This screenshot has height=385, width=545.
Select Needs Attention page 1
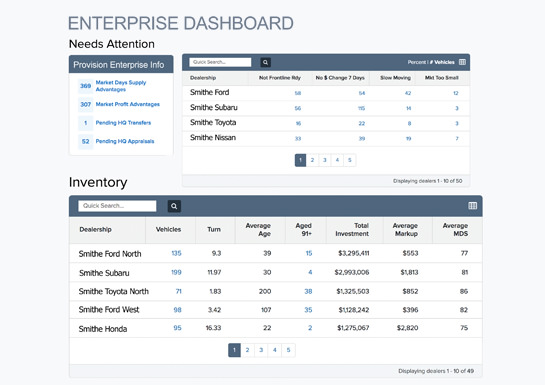tap(300, 160)
